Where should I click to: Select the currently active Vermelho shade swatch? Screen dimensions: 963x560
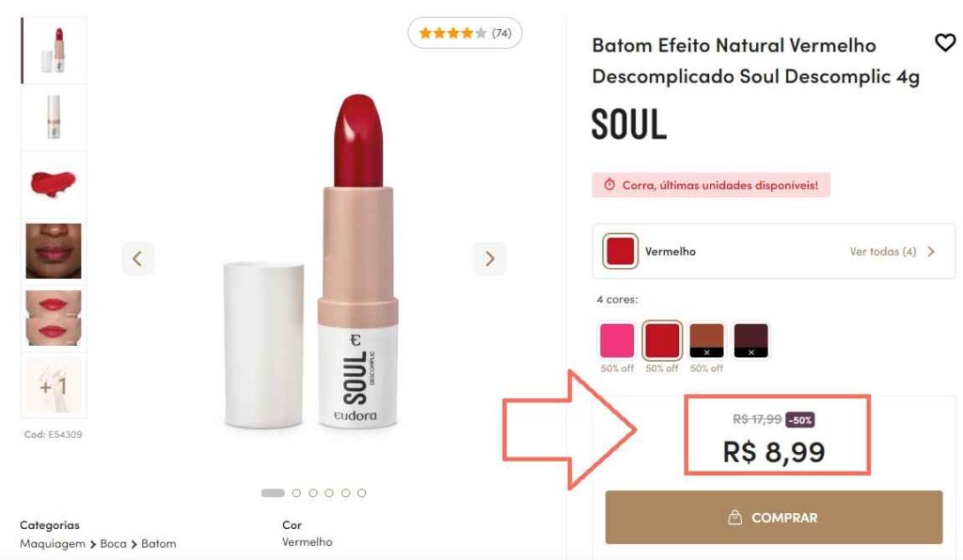[661, 339]
